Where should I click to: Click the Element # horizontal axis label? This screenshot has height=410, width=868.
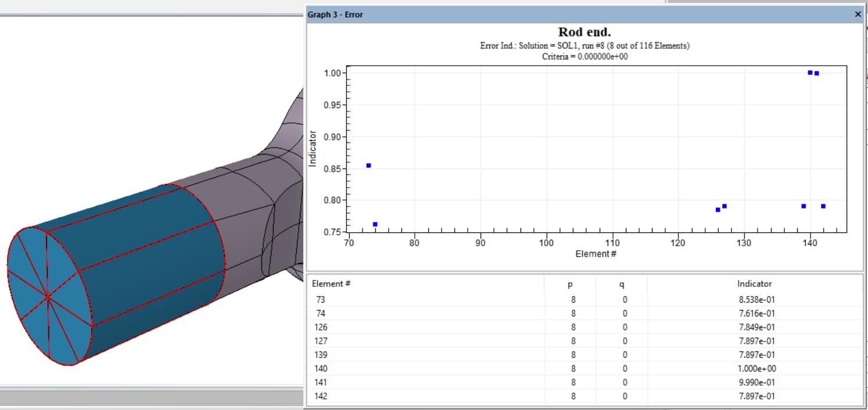[596, 254]
